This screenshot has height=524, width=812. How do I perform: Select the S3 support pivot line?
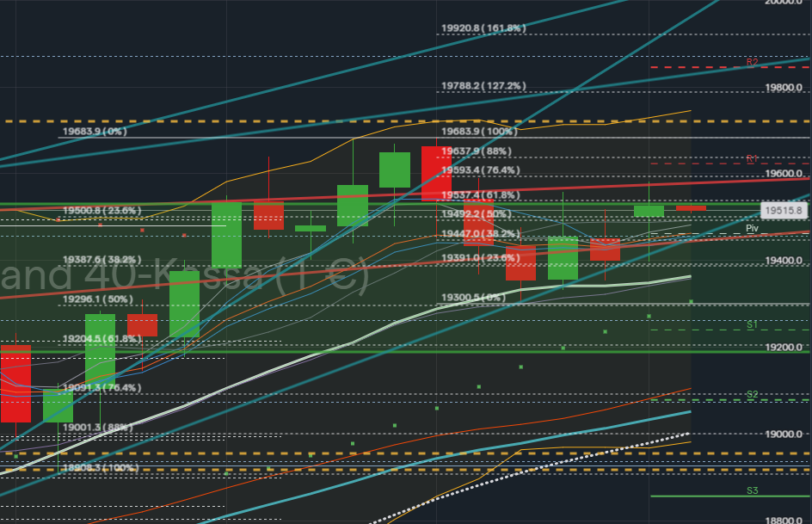[x=752, y=490]
